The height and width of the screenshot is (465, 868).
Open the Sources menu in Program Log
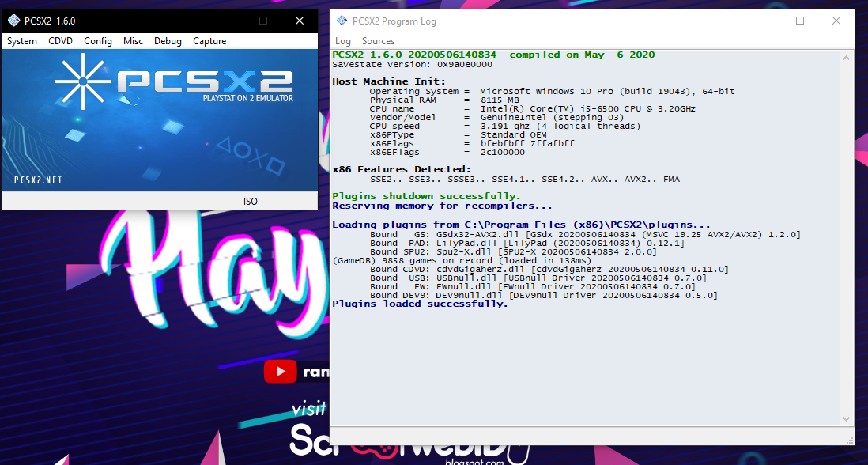[x=378, y=41]
